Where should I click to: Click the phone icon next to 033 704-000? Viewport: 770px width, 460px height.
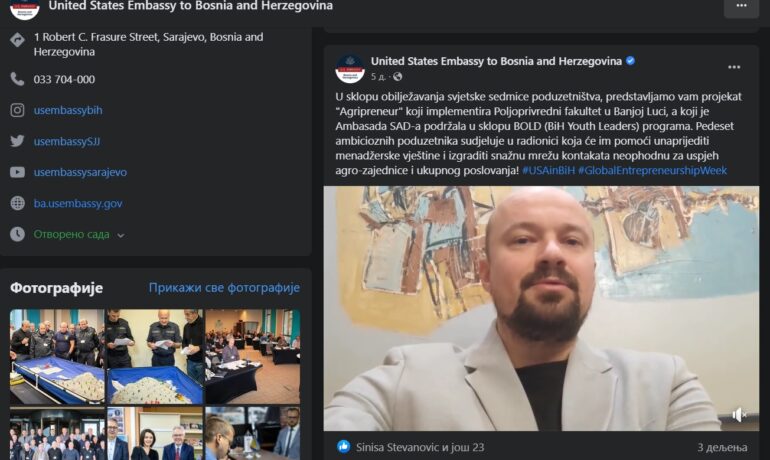pos(17,79)
